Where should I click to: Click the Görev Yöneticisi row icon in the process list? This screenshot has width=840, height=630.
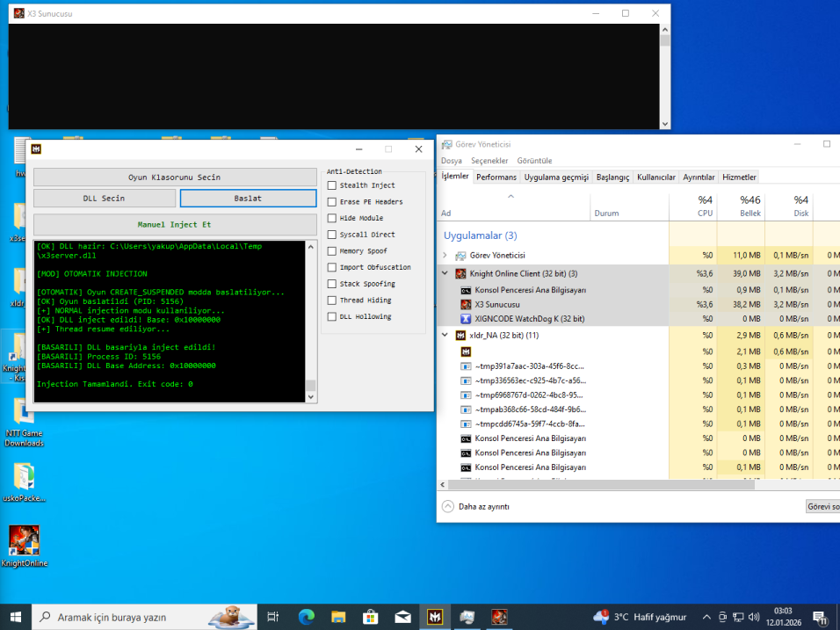click(460, 256)
